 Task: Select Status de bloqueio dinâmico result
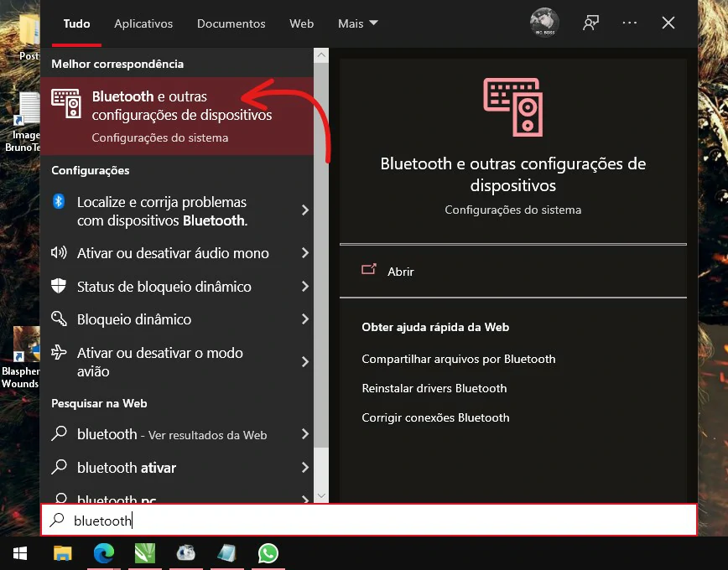pyautogui.click(x=176, y=287)
